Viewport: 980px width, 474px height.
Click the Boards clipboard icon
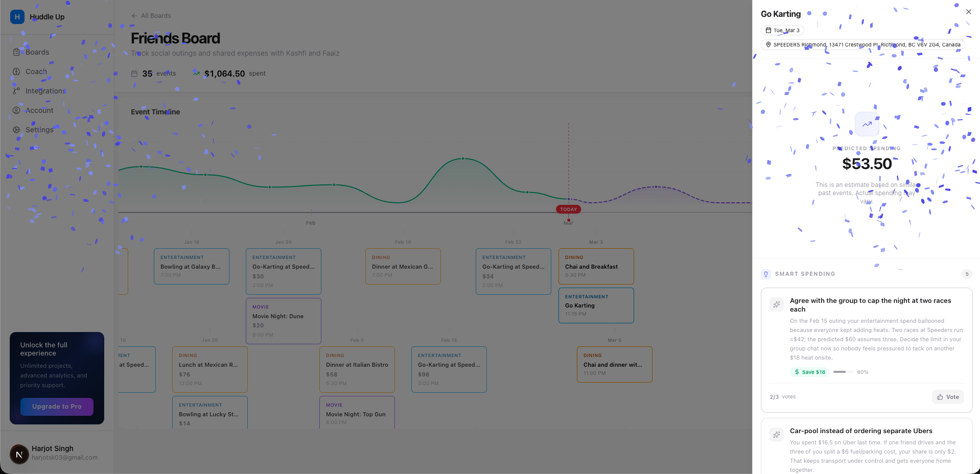point(16,52)
